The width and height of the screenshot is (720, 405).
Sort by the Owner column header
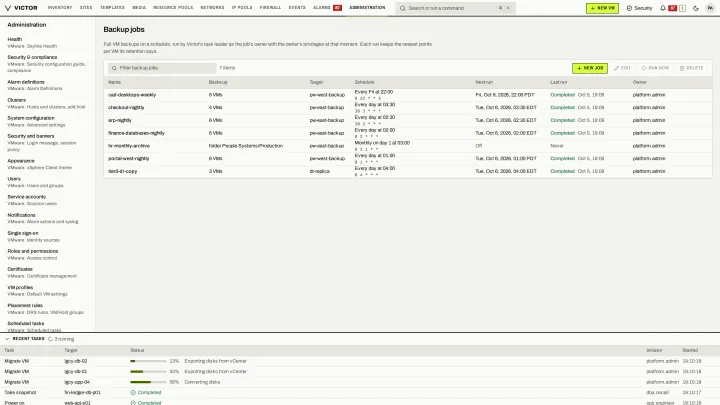click(x=640, y=82)
